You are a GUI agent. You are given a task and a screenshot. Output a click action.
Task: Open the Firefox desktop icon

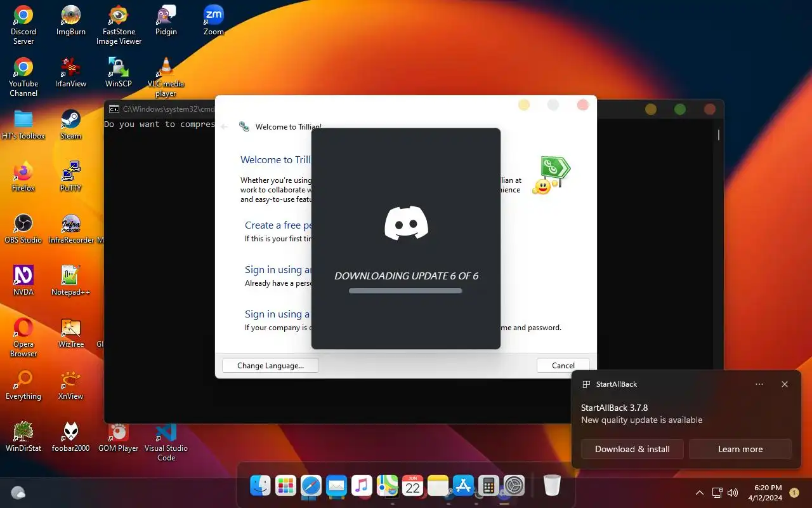(x=23, y=177)
